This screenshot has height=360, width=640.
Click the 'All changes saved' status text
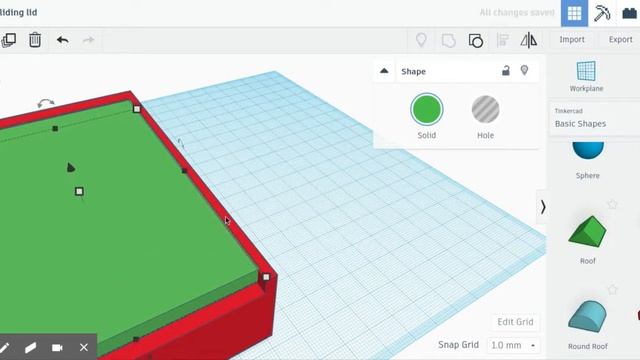(517, 13)
